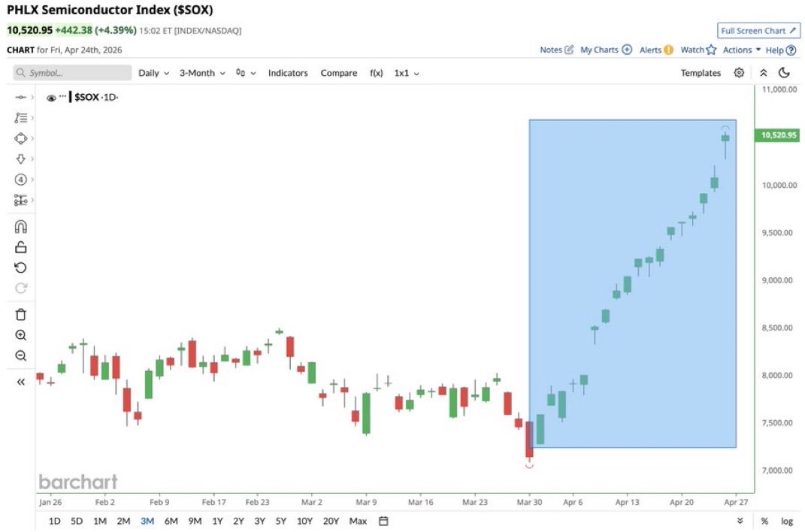Select the shapes drawing tool
This screenshot has height=532, width=805.
[x=20, y=138]
